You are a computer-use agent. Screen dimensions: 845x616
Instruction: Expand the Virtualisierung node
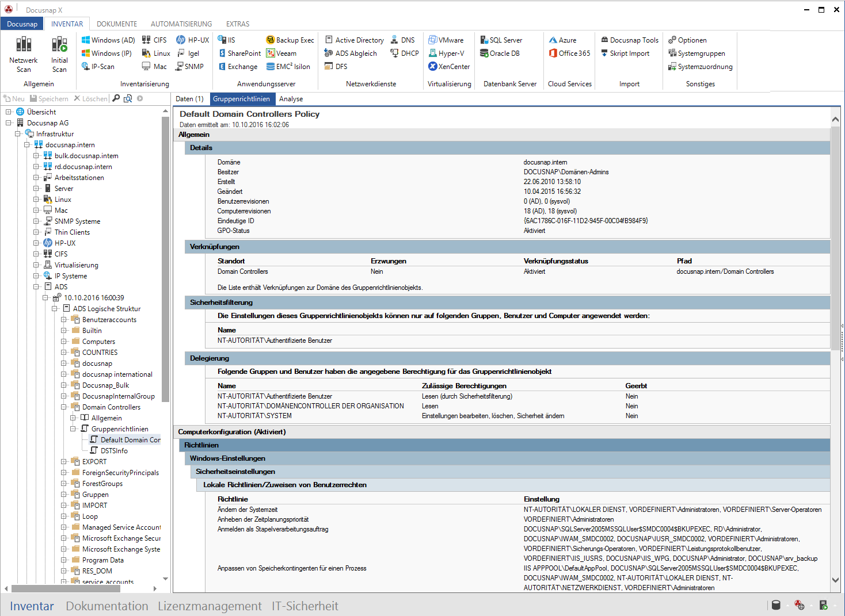[36, 265]
